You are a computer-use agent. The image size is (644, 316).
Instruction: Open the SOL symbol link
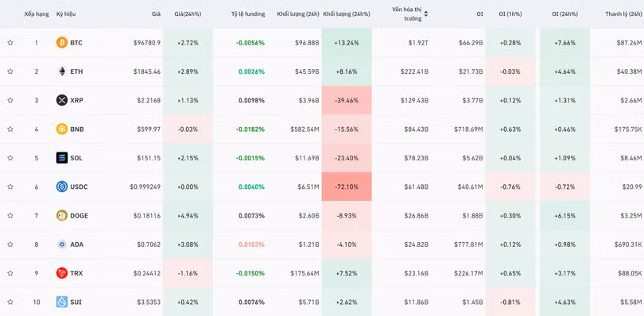[x=76, y=157]
